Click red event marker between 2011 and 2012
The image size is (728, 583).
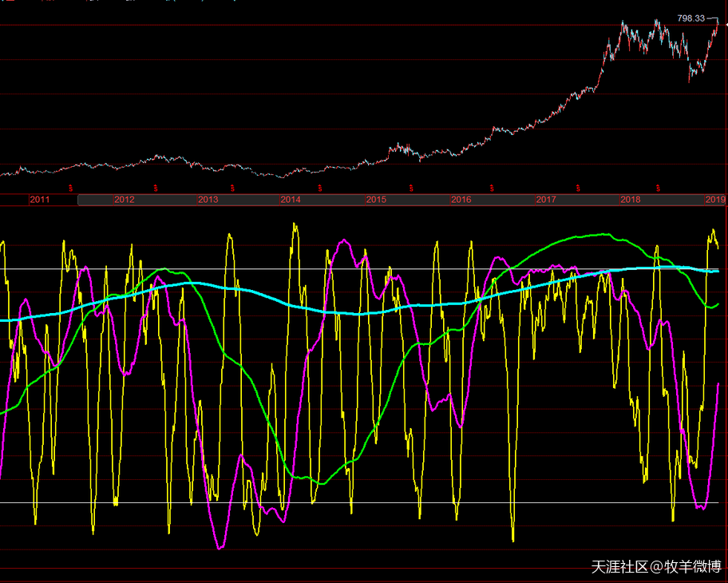click(71, 188)
